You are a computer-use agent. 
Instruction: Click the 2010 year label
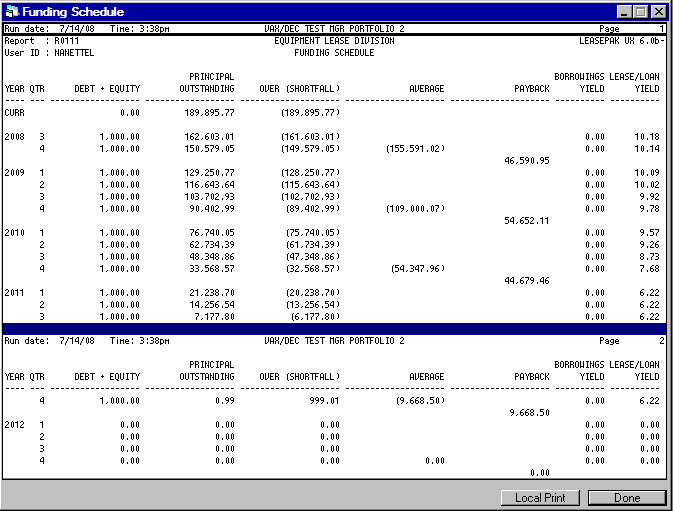pyautogui.click(x=15, y=233)
